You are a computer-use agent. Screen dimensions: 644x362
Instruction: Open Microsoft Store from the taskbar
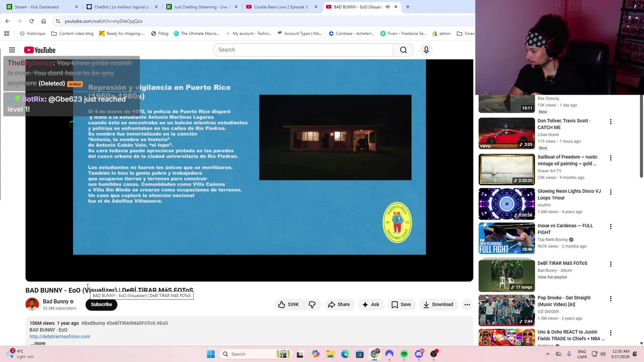tap(360, 354)
